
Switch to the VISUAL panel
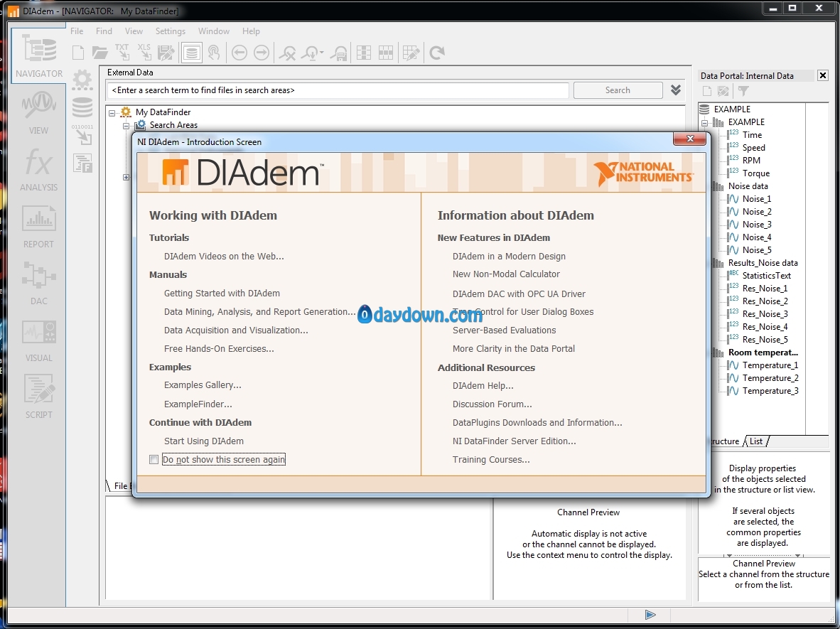(x=38, y=340)
